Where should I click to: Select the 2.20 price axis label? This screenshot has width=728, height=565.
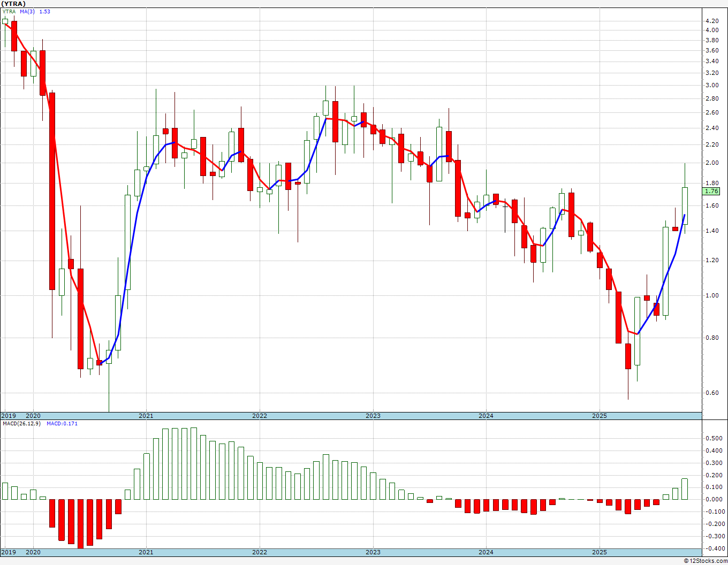coord(712,144)
